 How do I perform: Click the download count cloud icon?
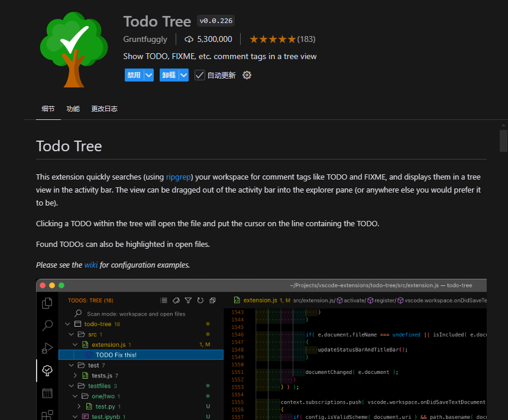coord(189,39)
